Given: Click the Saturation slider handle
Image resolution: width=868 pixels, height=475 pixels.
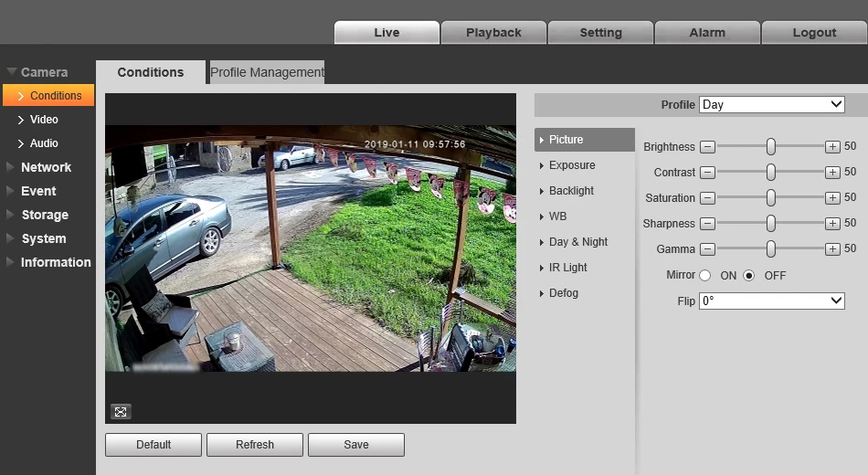Looking at the screenshot, I should coord(770,197).
